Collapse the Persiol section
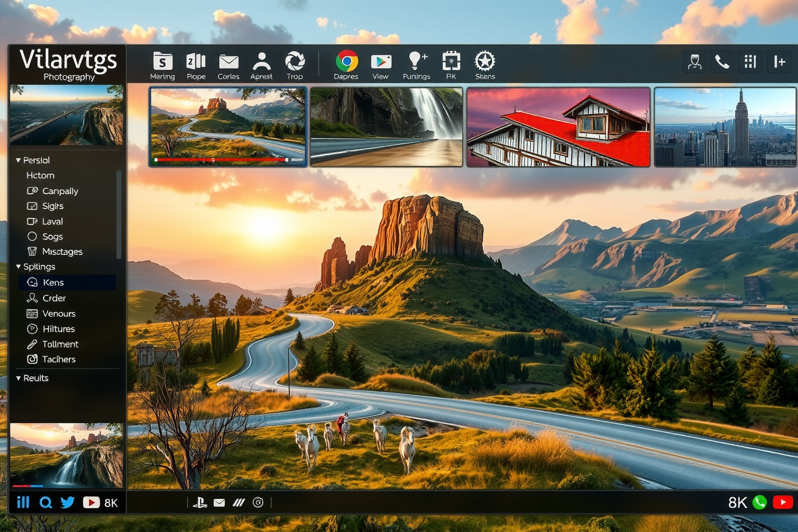The image size is (798, 532). tap(19, 161)
